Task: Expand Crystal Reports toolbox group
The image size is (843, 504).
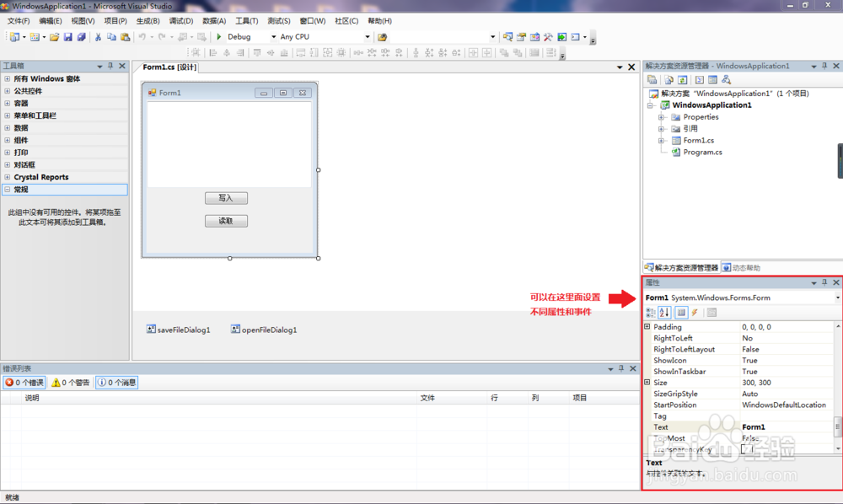Action: click(x=7, y=177)
